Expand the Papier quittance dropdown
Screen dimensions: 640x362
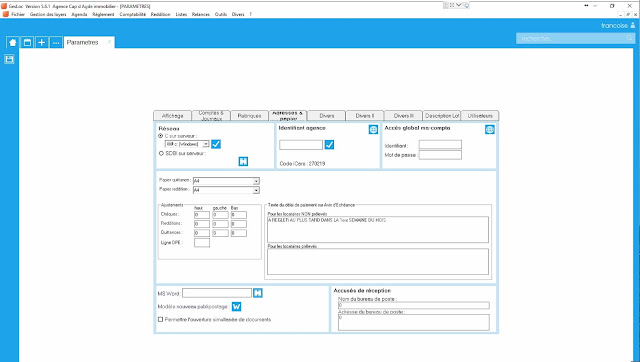pos(256,181)
